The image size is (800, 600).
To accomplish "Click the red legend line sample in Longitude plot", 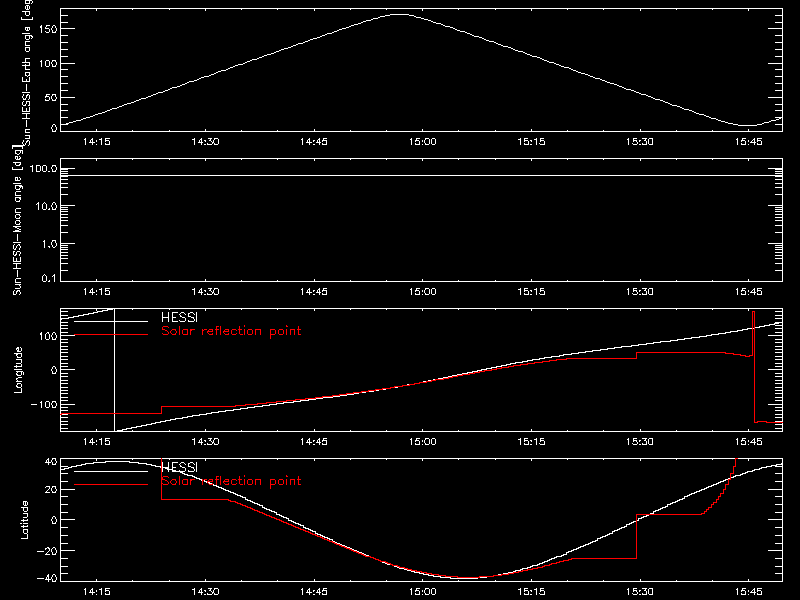I will click(x=111, y=335).
